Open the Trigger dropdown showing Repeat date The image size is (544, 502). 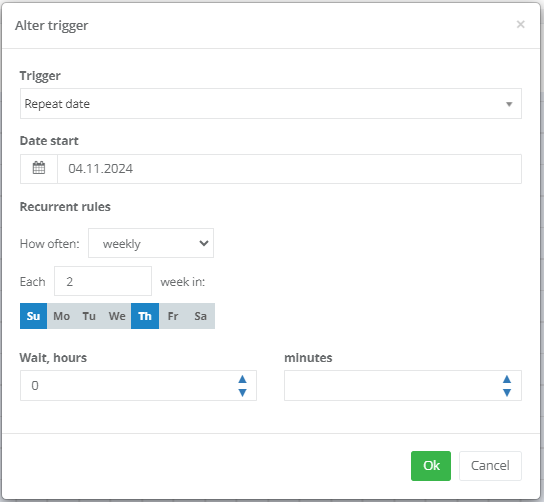click(x=271, y=104)
